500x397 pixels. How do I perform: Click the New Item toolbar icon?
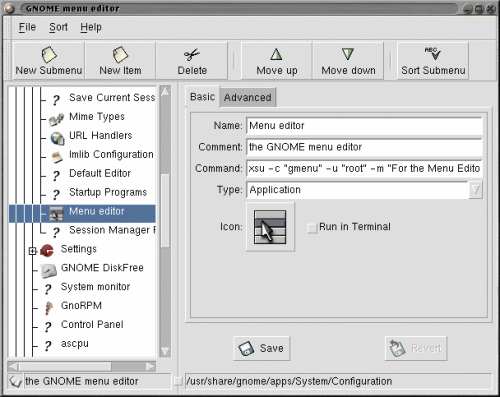[120, 55]
